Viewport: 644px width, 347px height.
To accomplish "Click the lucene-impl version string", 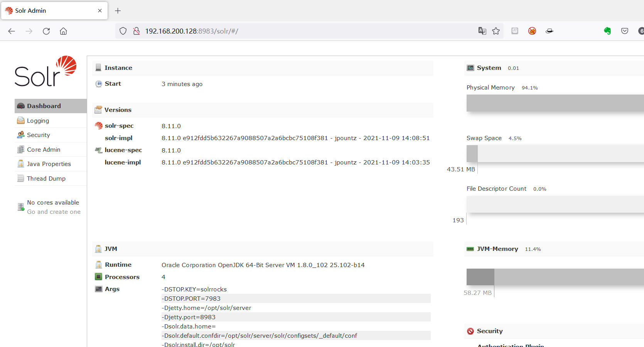I will [x=296, y=162].
